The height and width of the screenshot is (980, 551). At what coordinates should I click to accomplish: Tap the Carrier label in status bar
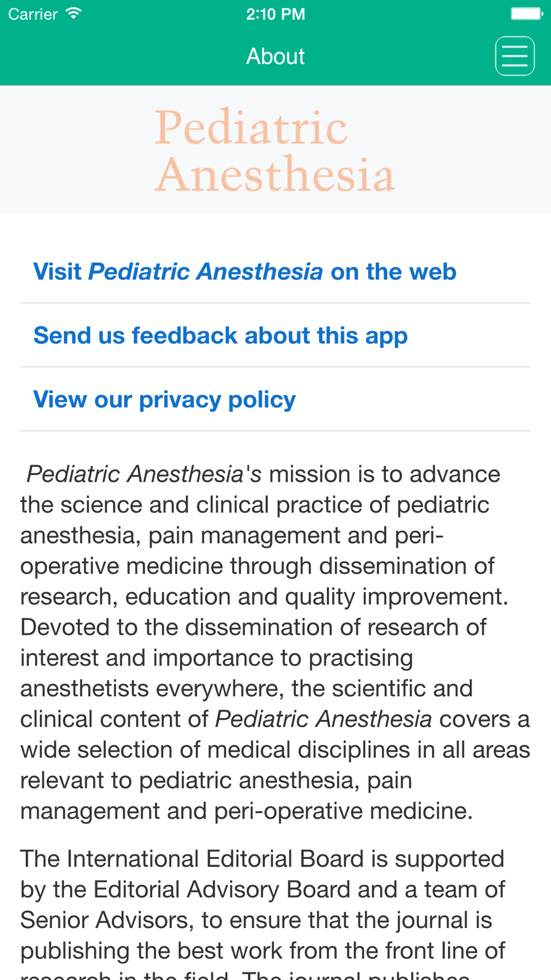pyautogui.click(x=33, y=14)
